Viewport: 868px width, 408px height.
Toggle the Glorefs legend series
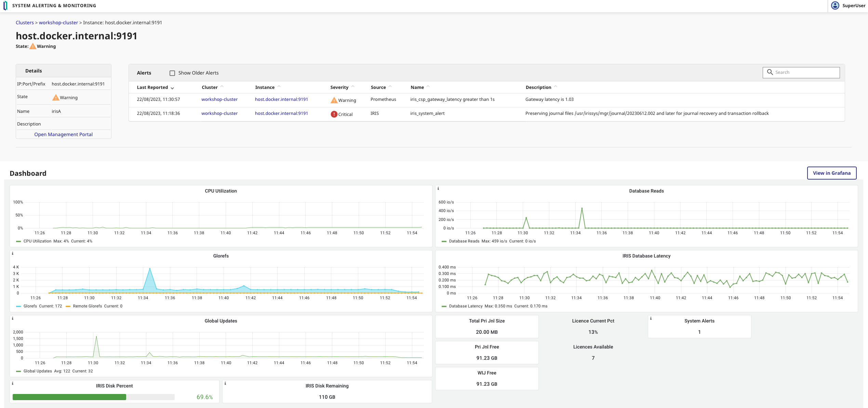(x=30, y=306)
